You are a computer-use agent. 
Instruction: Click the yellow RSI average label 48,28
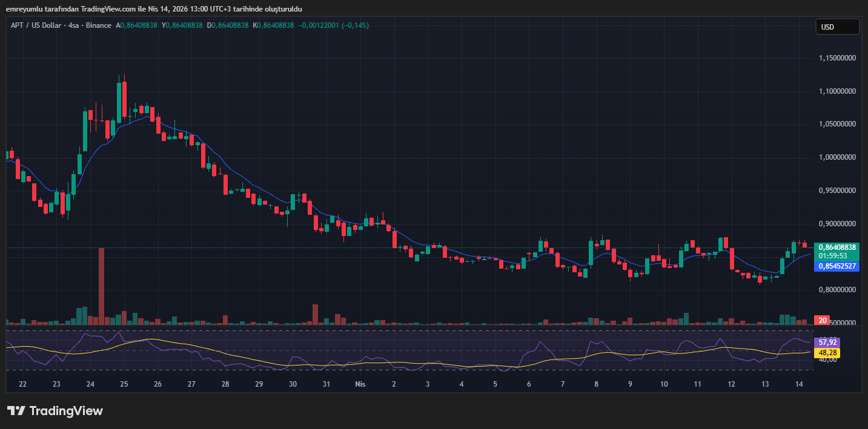pos(827,352)
